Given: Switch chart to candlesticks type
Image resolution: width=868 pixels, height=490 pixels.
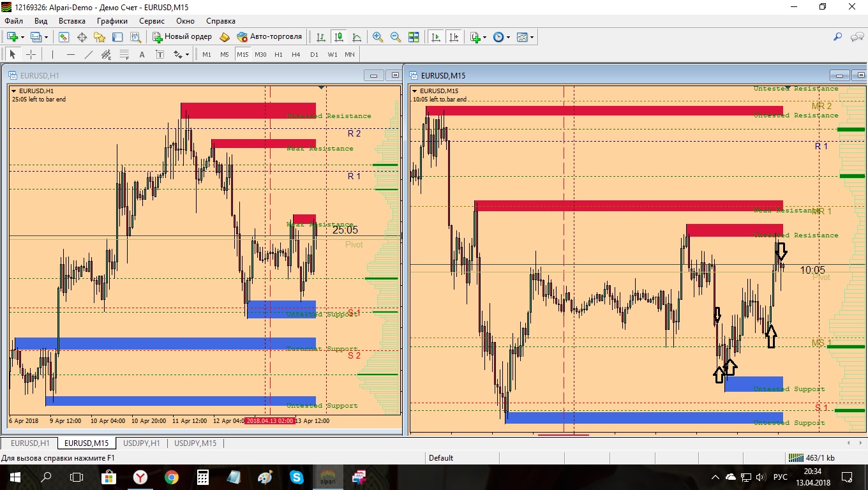Looking at the screenshot, I should (339, 37).
